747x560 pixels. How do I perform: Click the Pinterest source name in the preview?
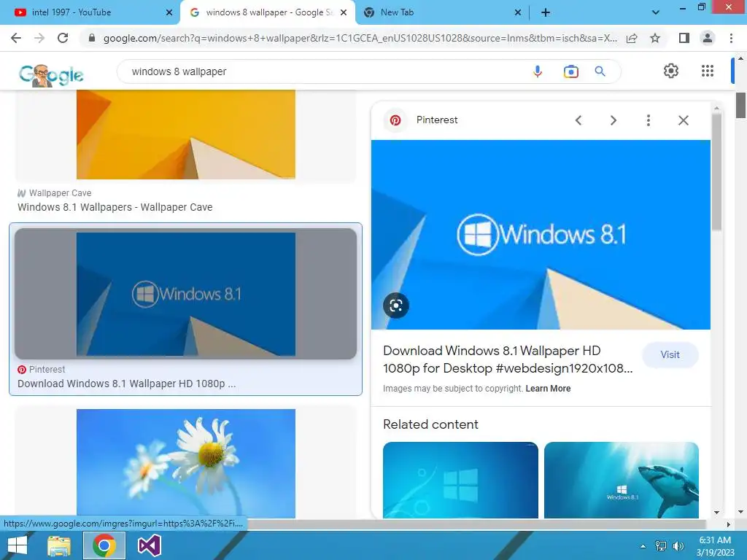(437, 120)
